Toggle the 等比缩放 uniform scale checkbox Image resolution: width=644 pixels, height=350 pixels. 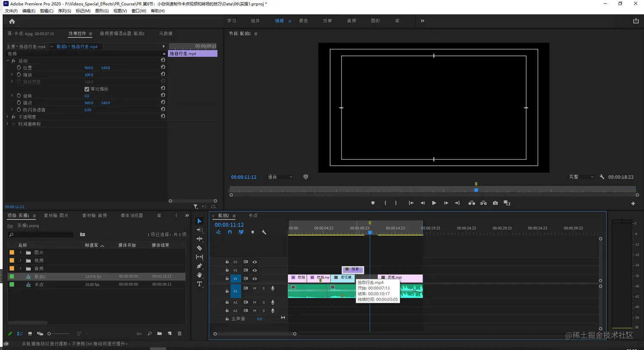click(87, 89)
